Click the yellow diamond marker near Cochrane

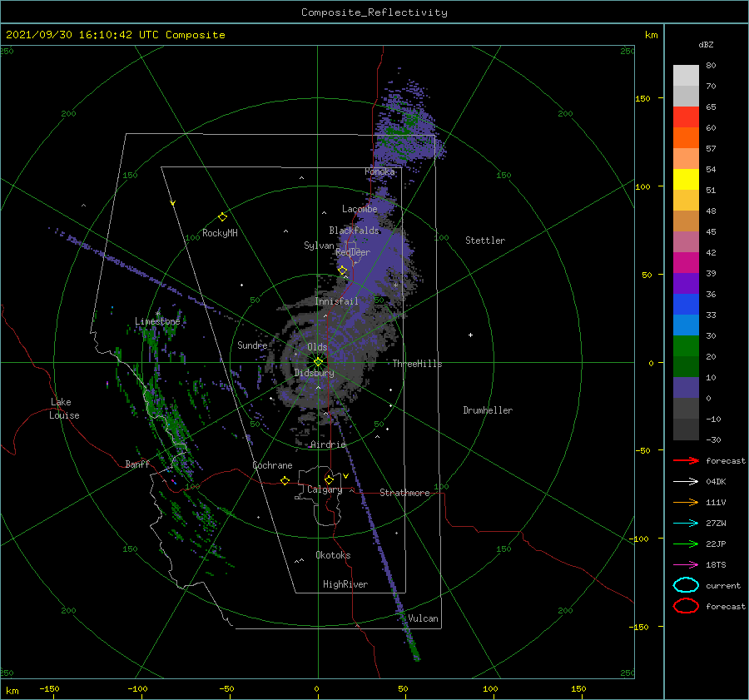point(285,480)
